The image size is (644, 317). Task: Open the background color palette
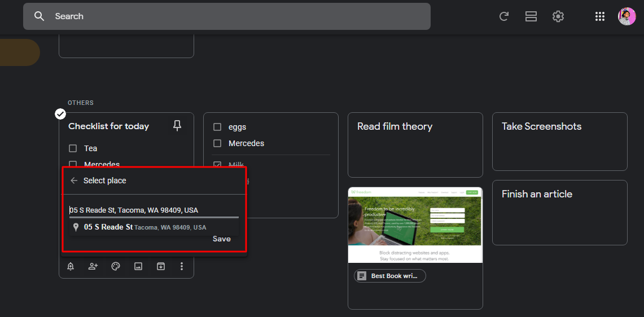116,266
